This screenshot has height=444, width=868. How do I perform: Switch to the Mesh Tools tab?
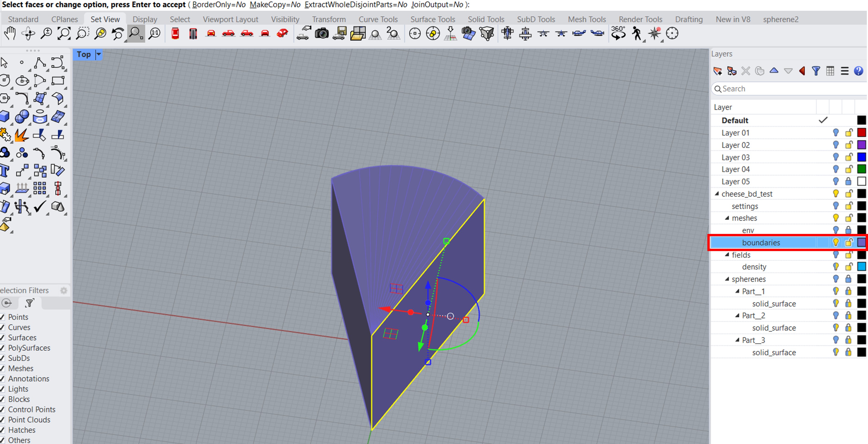pos(587,19)
